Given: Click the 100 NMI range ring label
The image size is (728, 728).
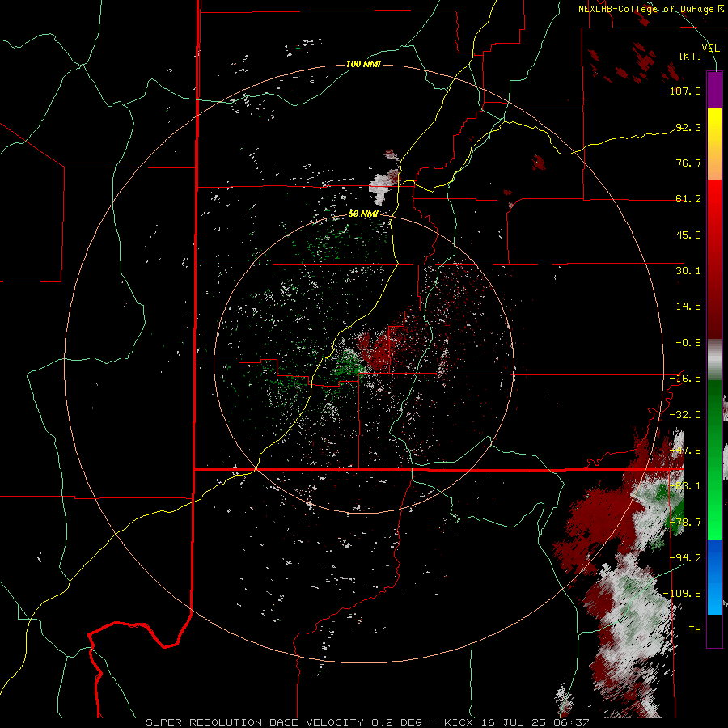Looking at the screenshot, I should pos(363,64).
